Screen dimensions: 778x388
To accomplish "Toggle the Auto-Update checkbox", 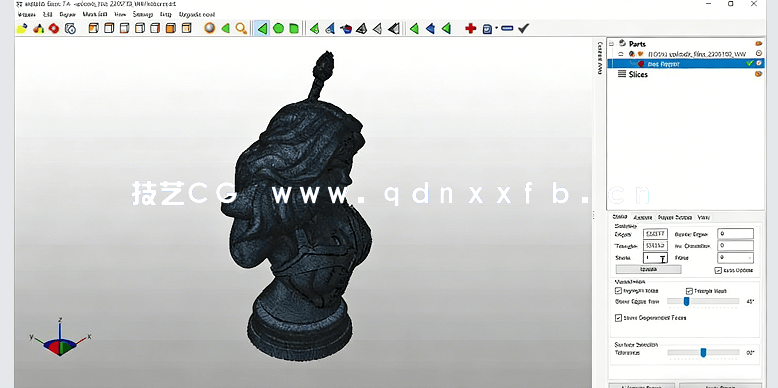I will tap(718, 270).
